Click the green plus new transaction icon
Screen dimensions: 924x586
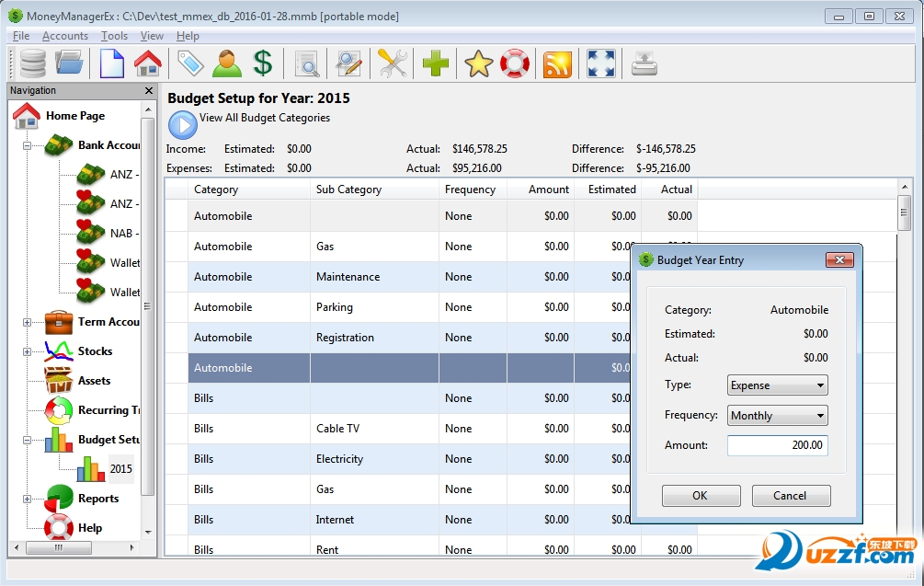(x=436, y=63)
